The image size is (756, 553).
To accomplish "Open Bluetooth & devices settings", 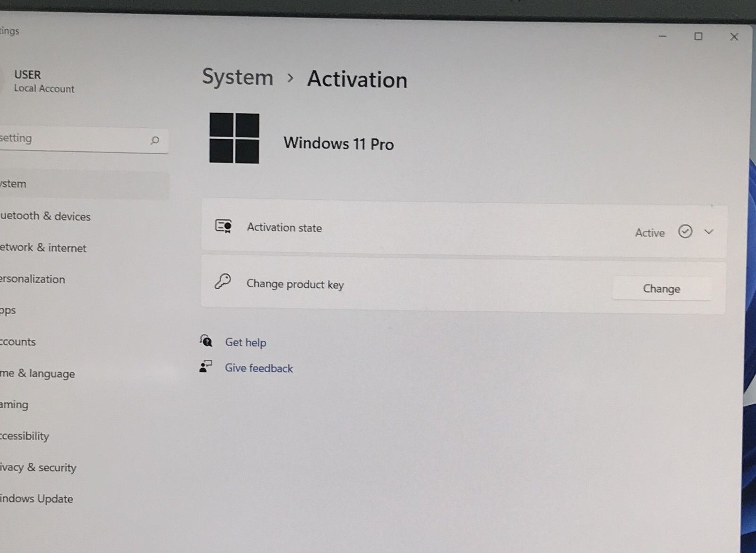I will [x=45, y=216].
